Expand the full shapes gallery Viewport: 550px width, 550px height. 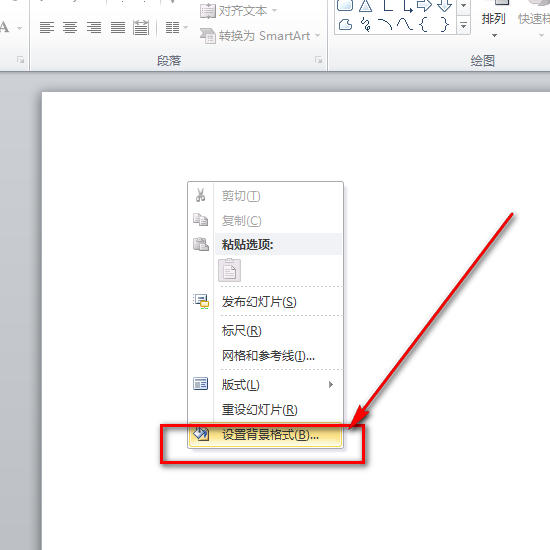click(463, 26)
